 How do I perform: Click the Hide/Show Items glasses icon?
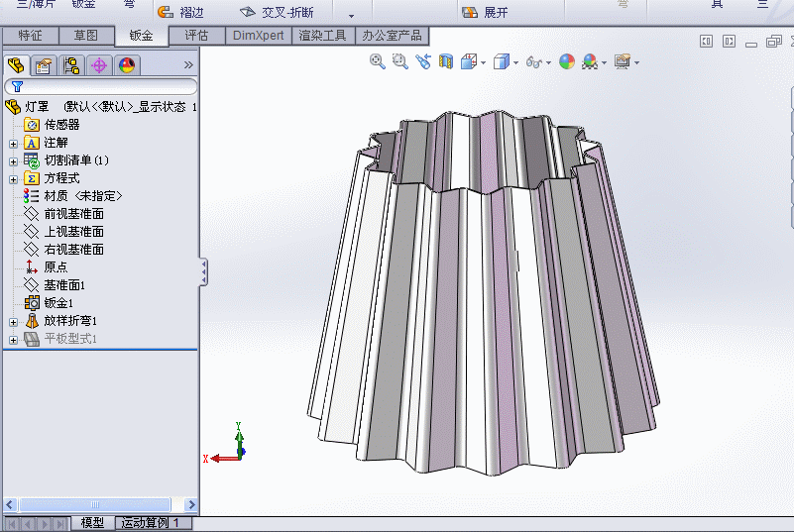533,61
